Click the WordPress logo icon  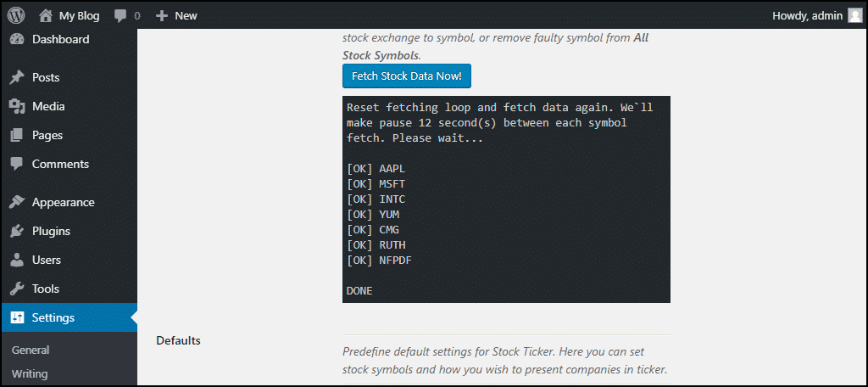point(16,15)
